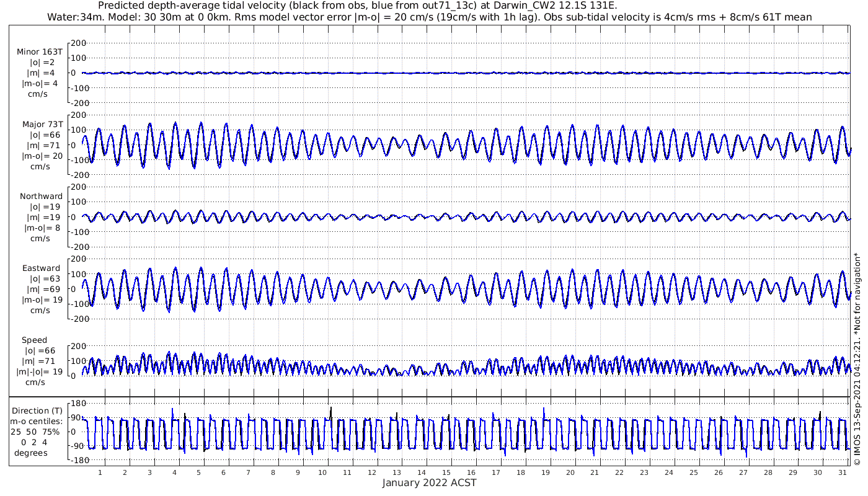
Task: Click day '26' on the date axis
Action: (x=719, y=472)
